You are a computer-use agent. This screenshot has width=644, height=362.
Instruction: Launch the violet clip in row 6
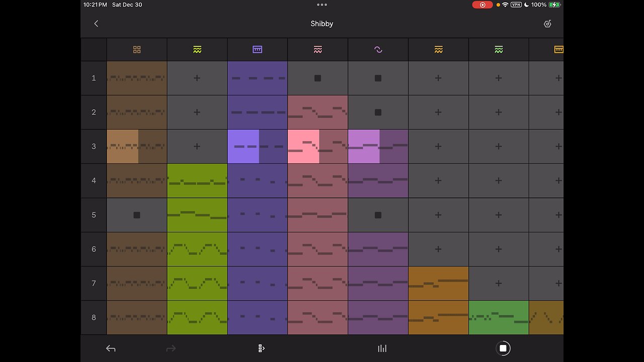378,249
